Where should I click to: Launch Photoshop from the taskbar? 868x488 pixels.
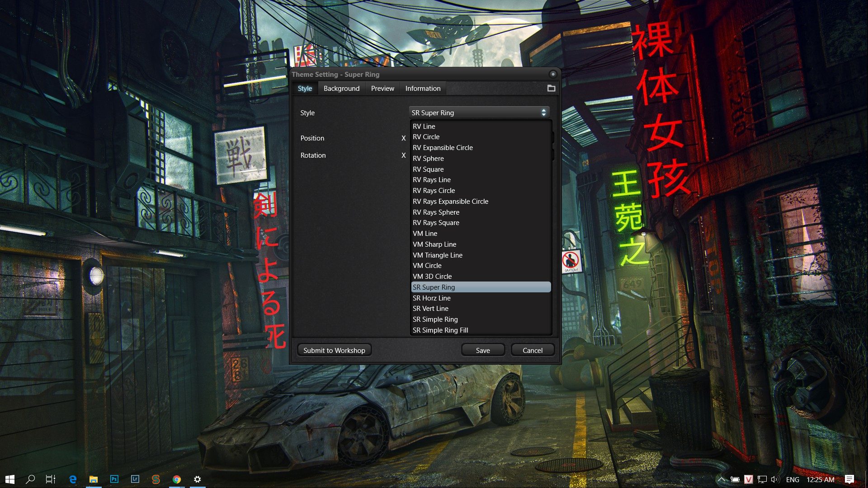tap(114, 479)
